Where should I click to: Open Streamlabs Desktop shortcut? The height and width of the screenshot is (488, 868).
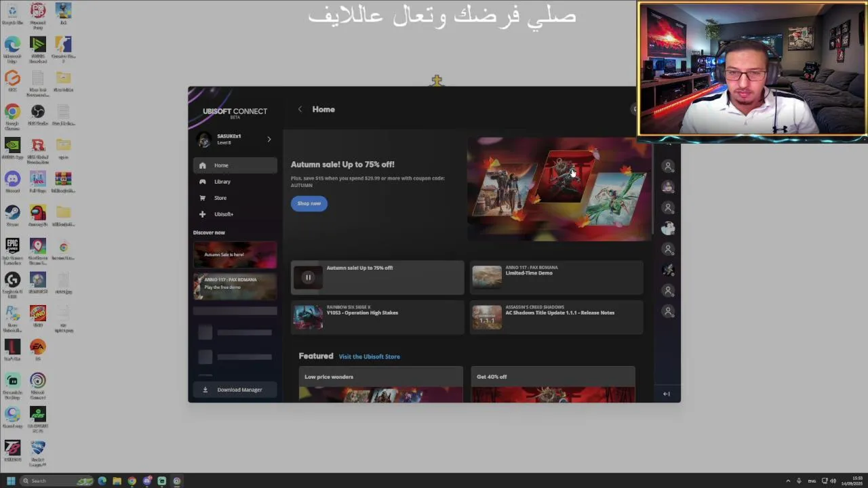pos(12,386)
